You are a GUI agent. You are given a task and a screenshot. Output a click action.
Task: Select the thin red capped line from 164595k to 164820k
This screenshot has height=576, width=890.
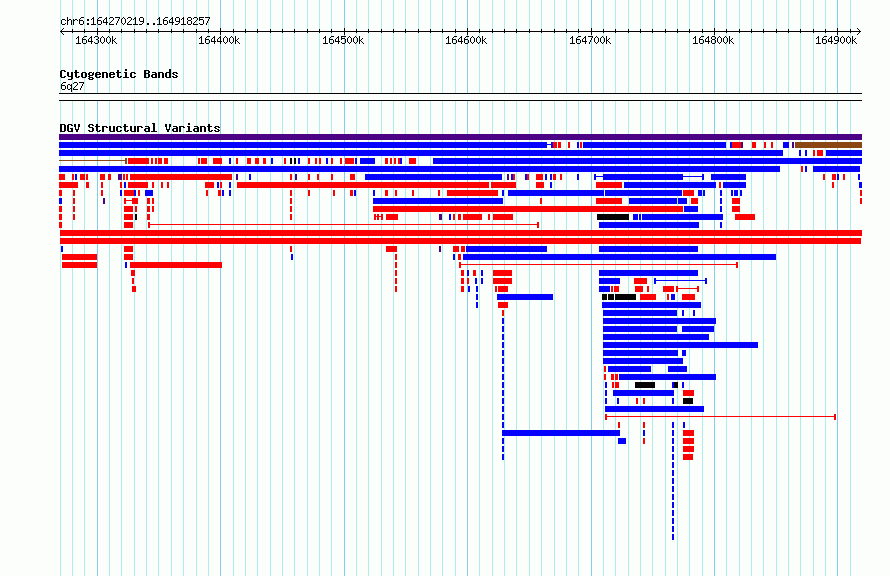pos(598,264)
